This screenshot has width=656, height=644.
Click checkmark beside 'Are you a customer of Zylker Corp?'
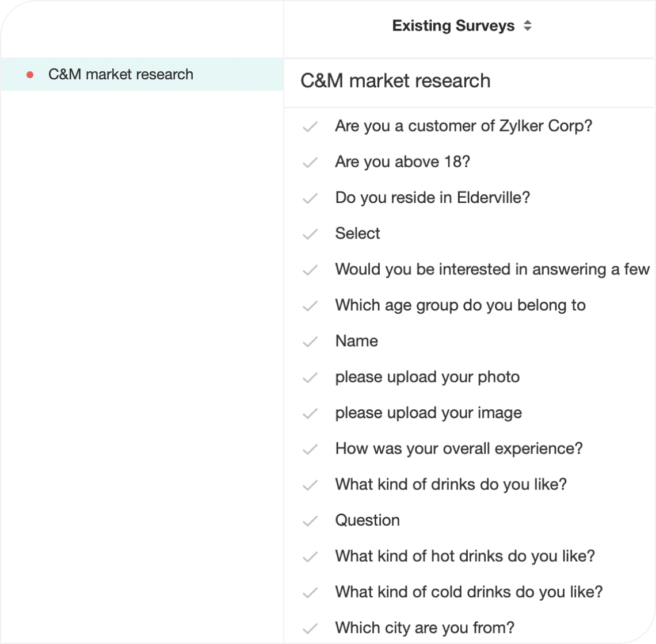point(310,126)
